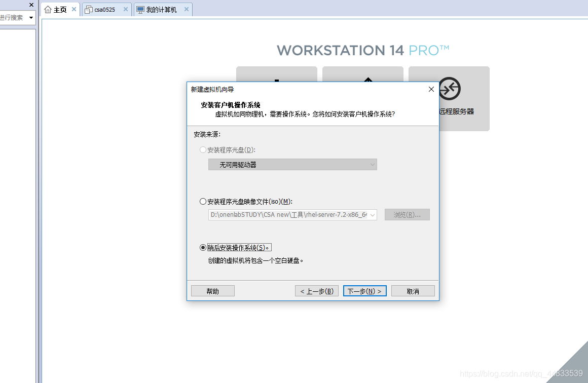Viewport: 588px width, 383px height.
Task: Select 安装程序光盘(D) radio option
Action: pos(203,150)
